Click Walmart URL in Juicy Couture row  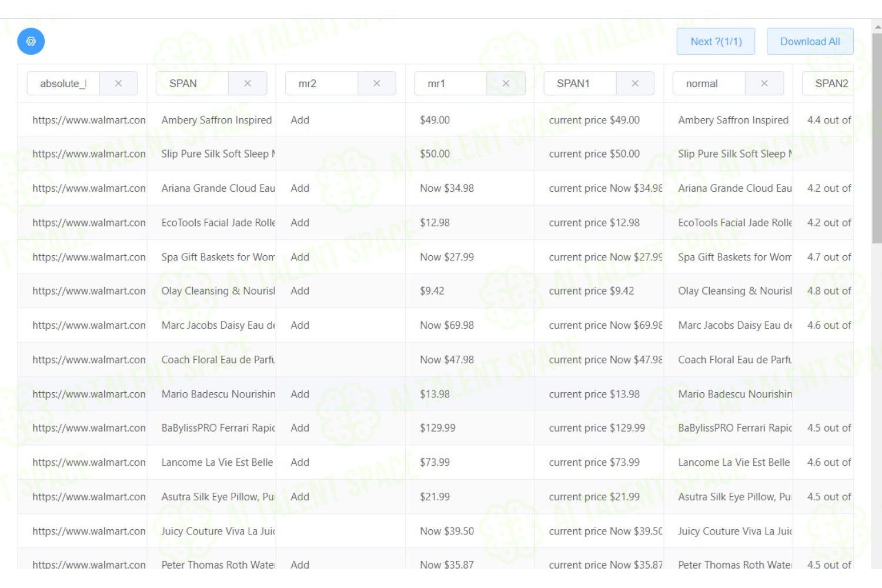click(x=82, y=531)
